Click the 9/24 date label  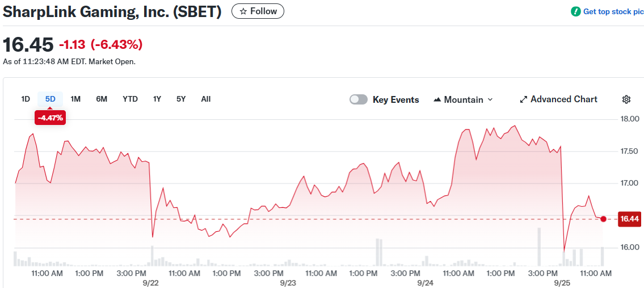pyautogui.click(x=425, y=283)
